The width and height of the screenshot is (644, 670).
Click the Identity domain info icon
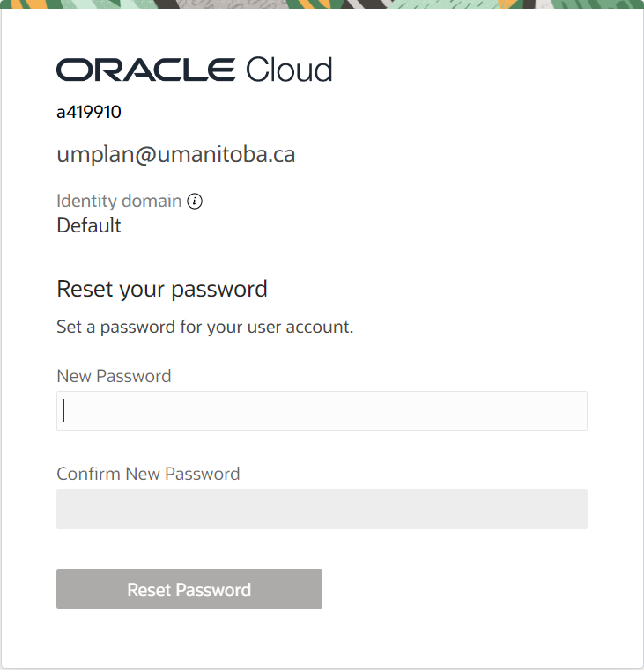(196, 202)
